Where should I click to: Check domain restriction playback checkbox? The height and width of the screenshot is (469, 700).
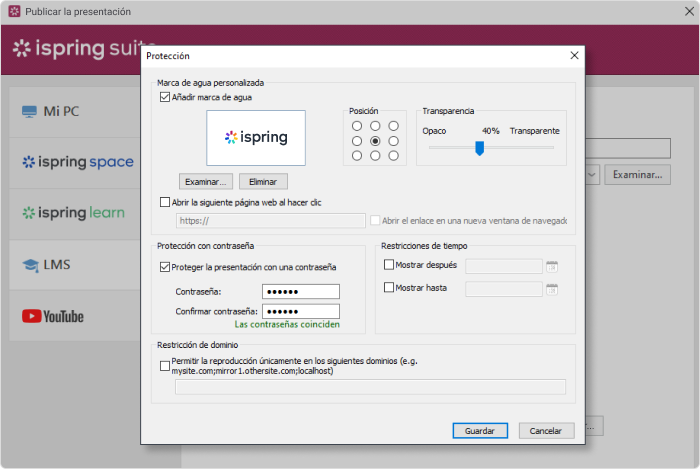click(165, 366)
